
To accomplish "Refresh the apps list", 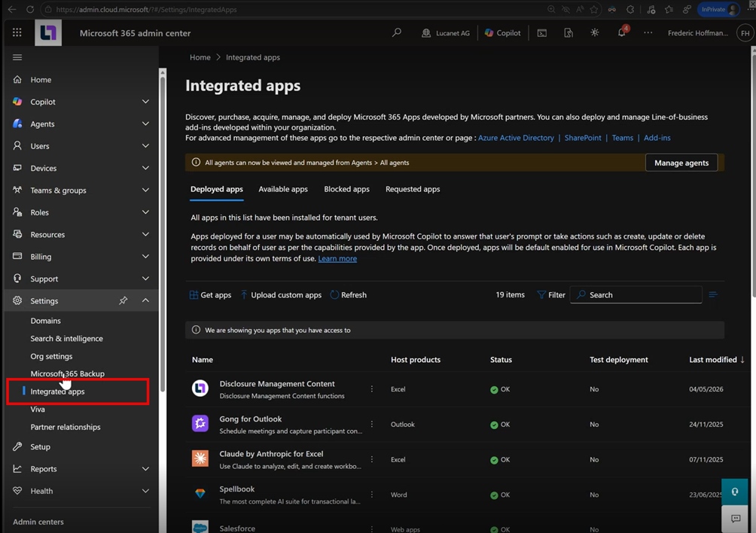I will click(x=348, y=295).
